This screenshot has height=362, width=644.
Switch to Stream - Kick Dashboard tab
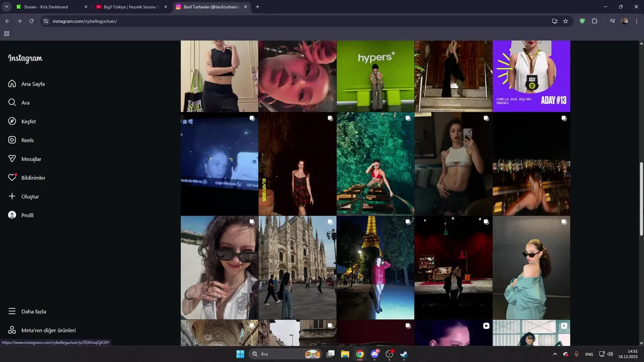point(51,7)
